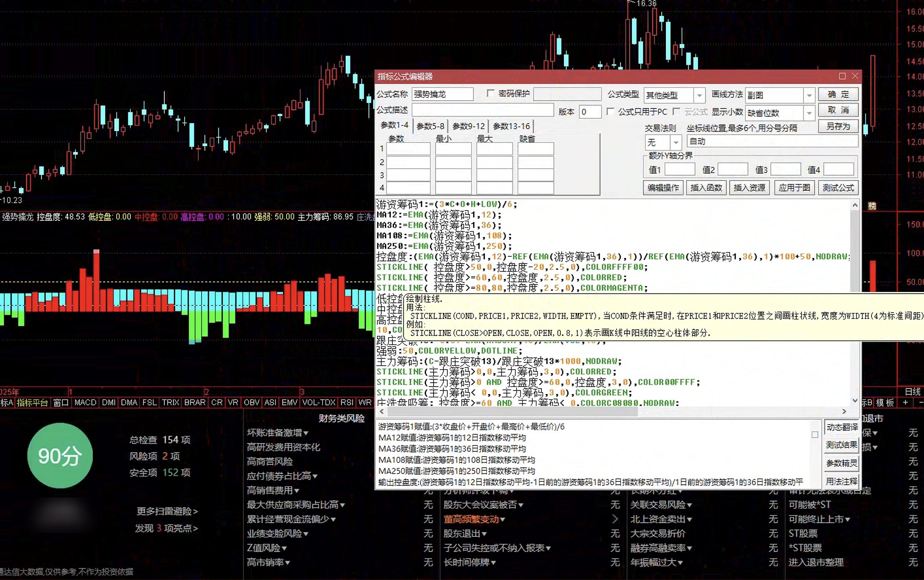Open the 发现 3 项亮点 link
The image size is (924, 580).
(x=166, y=528)
